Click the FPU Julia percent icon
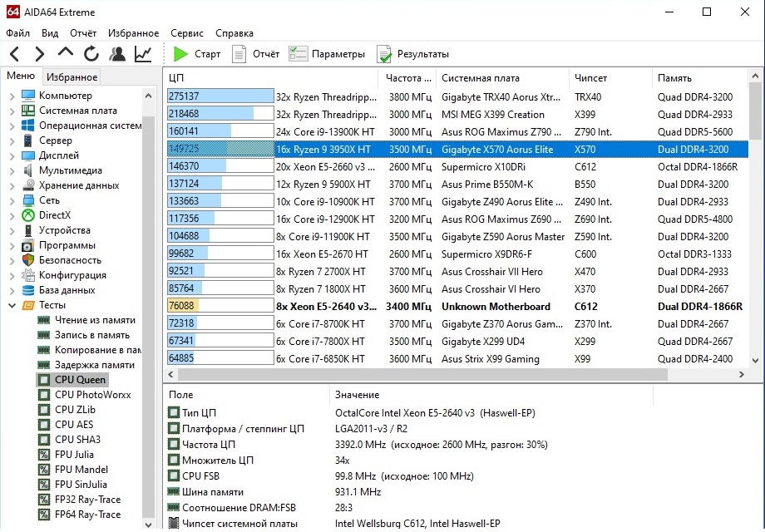The width and height of the screenshot is (765, 532). click(x=44, y=455)
